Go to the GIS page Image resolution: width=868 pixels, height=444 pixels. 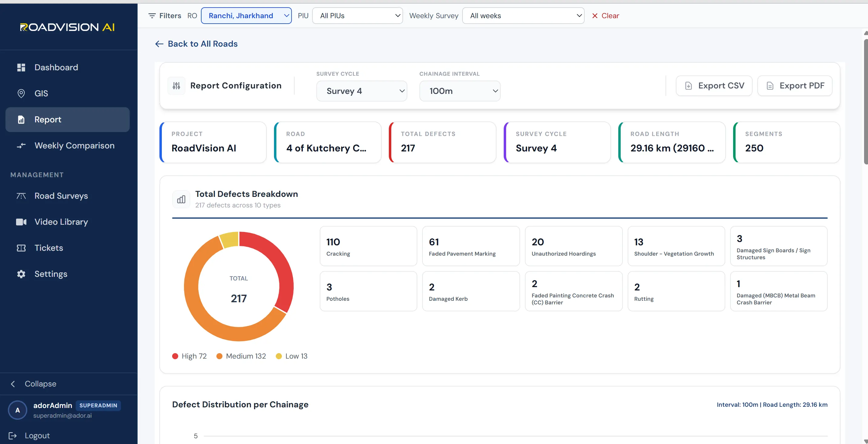point(67,93)
